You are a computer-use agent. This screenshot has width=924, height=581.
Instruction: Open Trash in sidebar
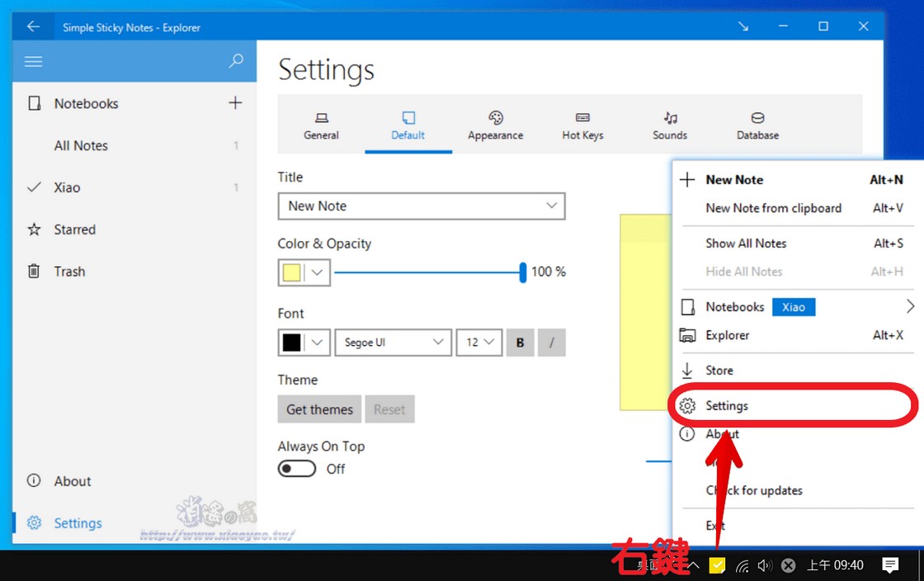pos(134,271)
